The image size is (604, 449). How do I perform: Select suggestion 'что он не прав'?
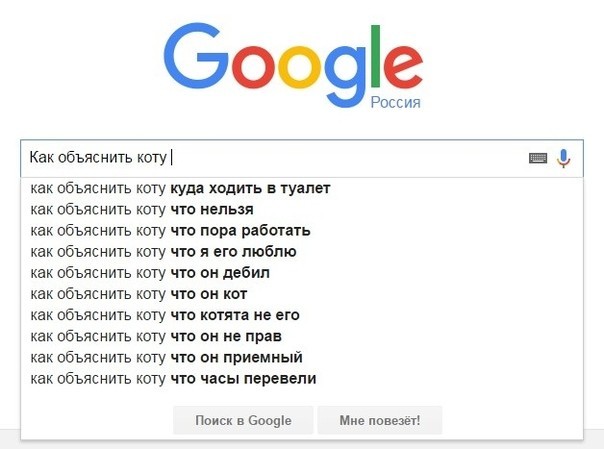click(x=302, y=337)
